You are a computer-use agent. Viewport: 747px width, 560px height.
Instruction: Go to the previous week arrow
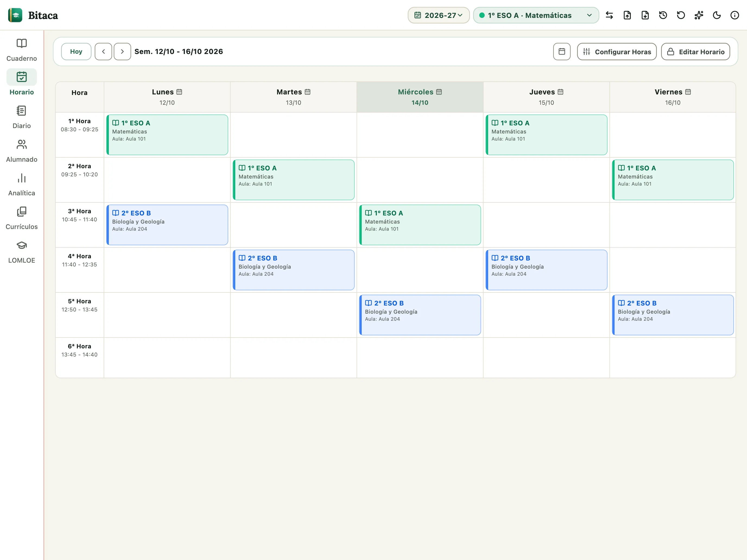pyautogui.click(x=103, y=52)
